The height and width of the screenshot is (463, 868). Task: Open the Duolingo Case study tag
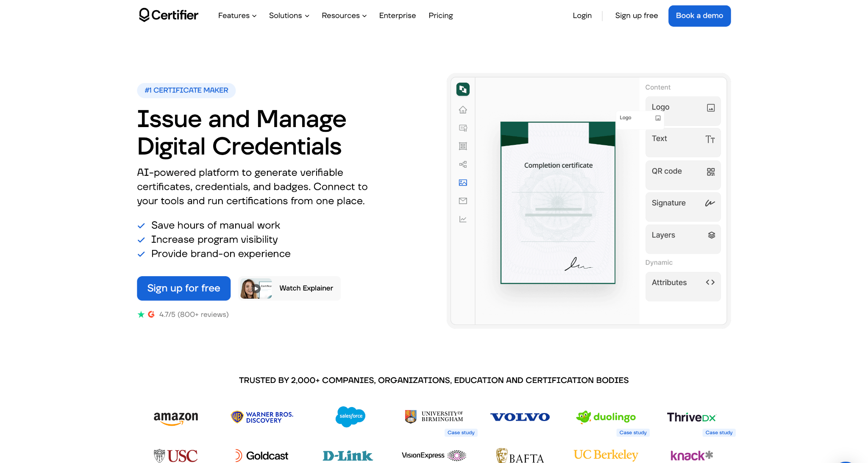tap(633, 433)
